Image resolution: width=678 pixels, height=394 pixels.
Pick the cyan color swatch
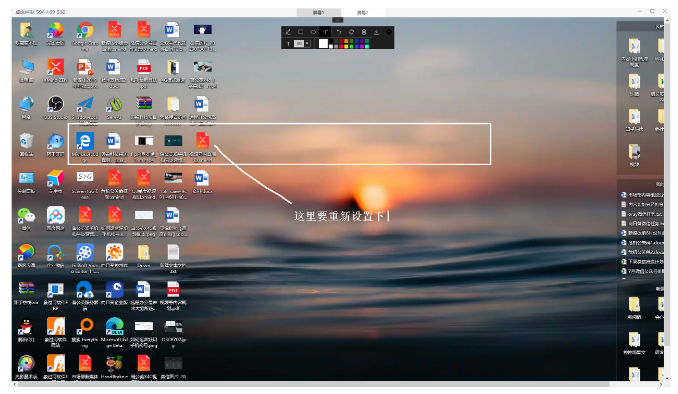click(x=367, y=46)
